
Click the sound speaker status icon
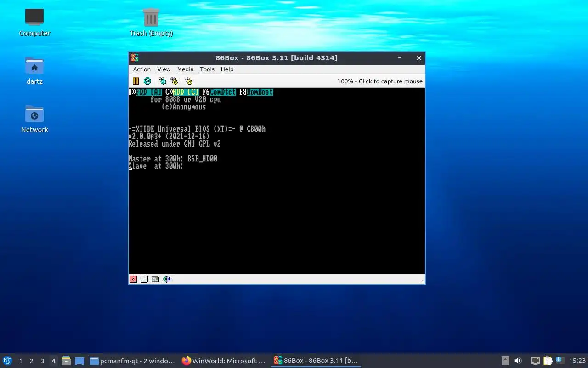tap(167, 279)
